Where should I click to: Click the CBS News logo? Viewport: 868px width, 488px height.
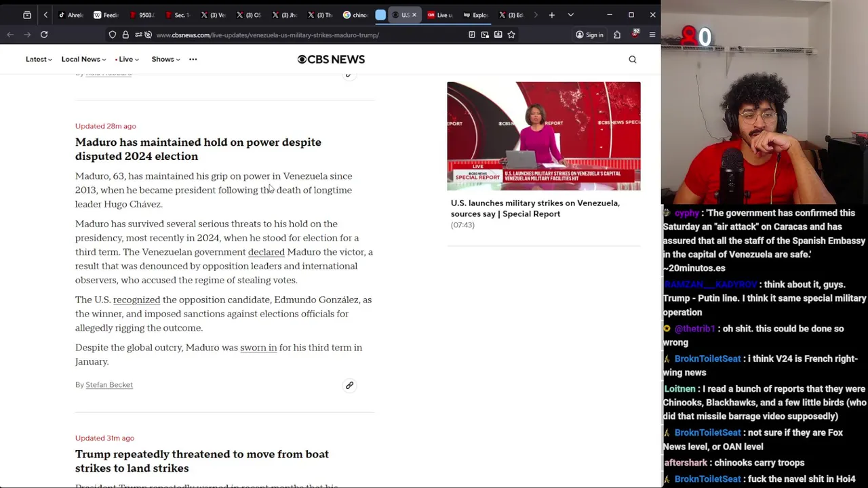(331, 59)
